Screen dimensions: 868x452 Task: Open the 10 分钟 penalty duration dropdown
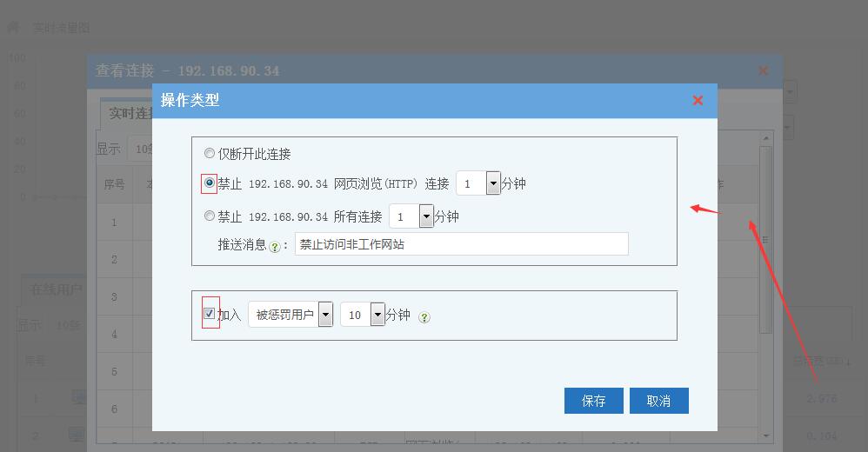[x=377, y=315]
